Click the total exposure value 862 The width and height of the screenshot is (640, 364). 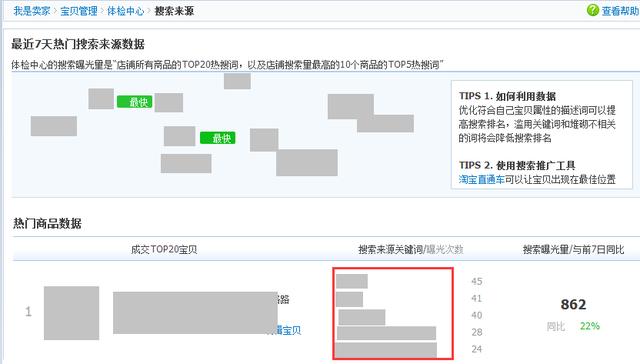[x=573, y=304]
